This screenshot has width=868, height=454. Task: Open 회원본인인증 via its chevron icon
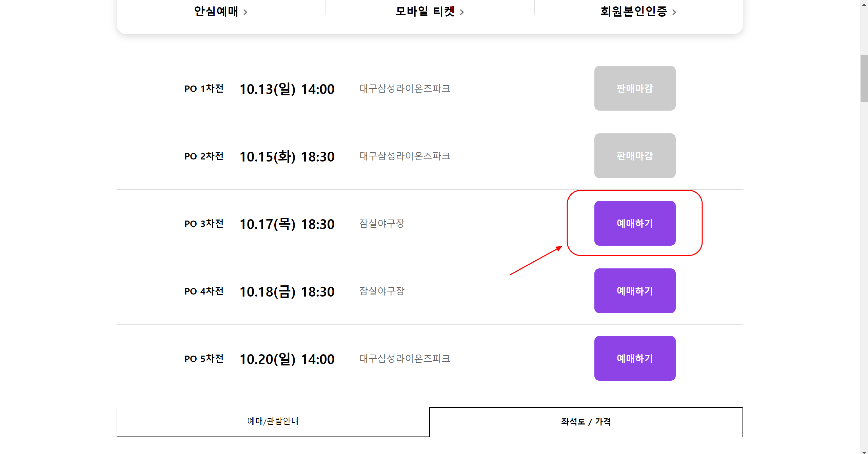675,12
